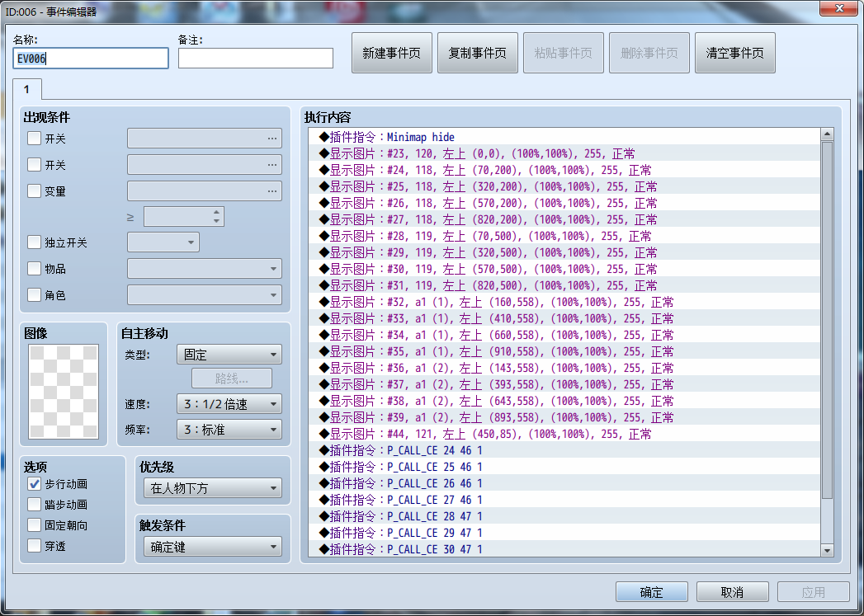Click the 确定 confirm button

(x=651, y=591)
